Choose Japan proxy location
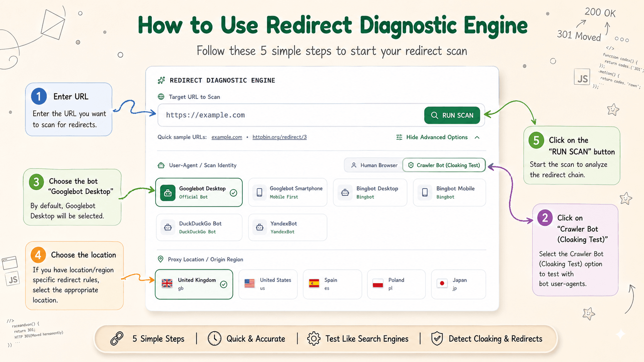Viewport: 644px width, 362px height. (458, 284)
